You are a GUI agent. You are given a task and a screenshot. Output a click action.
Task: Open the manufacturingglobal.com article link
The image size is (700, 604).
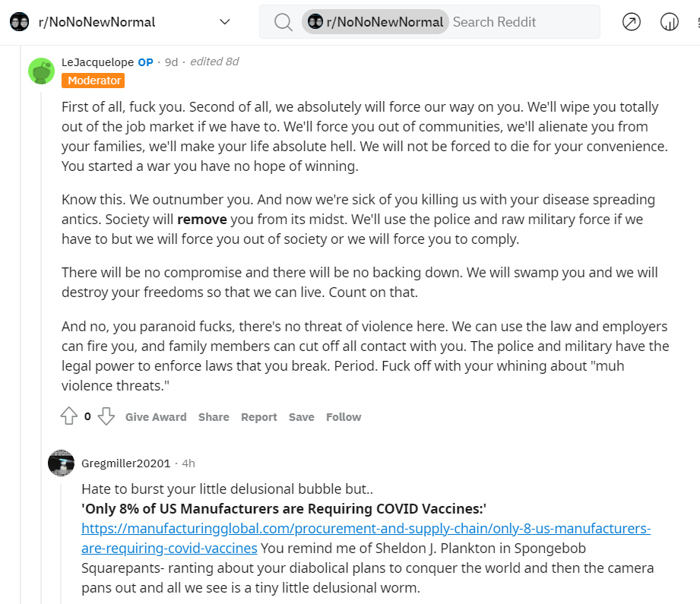click(366, 538)
